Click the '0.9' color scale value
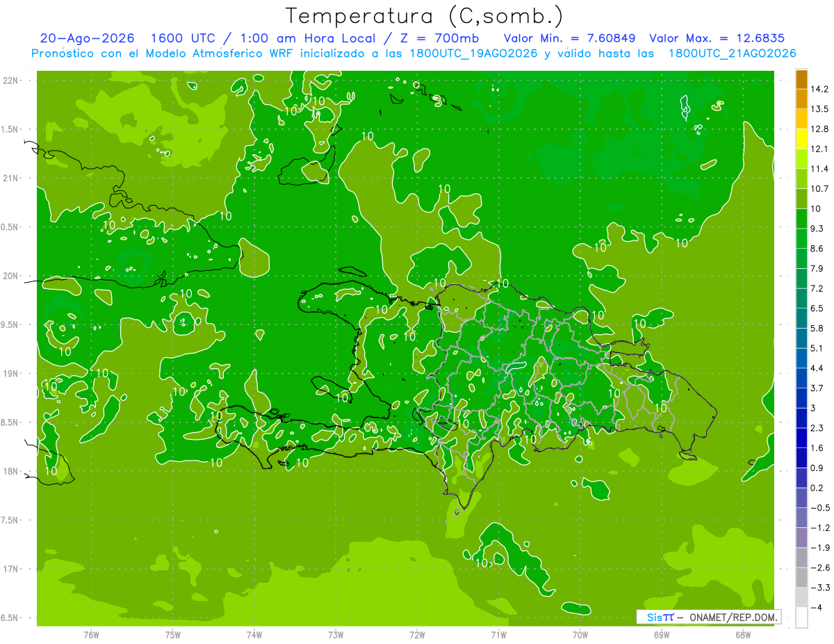 [817, 468]
